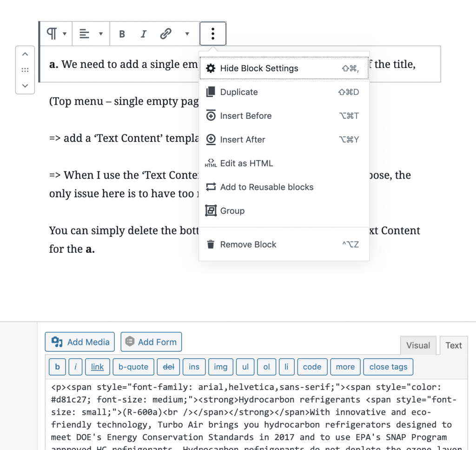Close the three-dot block options menu
Image resolution: width=476 pixels, height=450 pixels.
tap(213, 34)
